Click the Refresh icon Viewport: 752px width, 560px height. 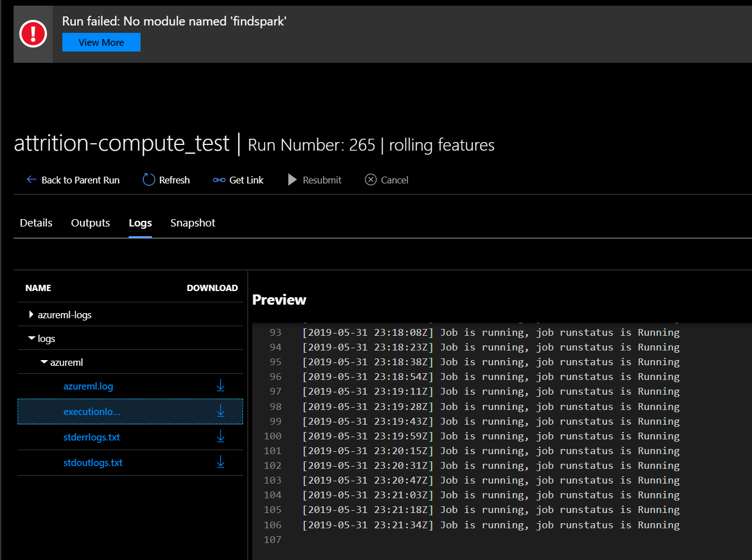pyautogui.click(x=148, y=179)
